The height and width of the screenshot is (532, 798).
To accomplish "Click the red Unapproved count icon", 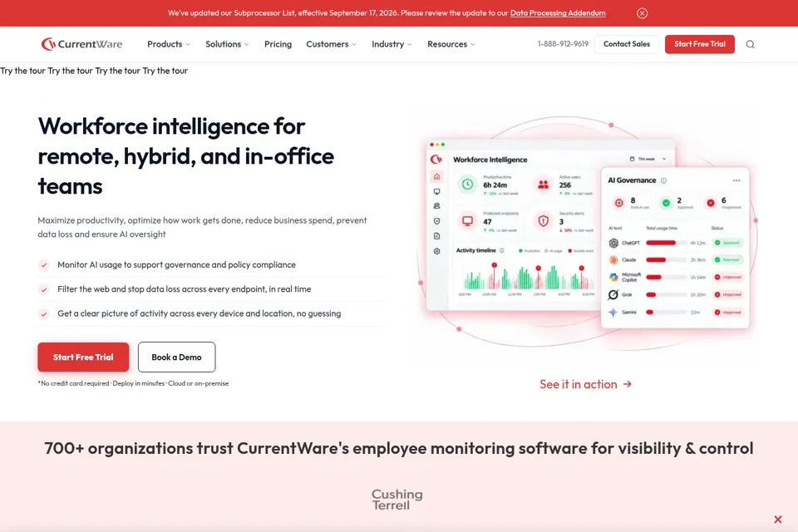I will click(x=711, y=203).
